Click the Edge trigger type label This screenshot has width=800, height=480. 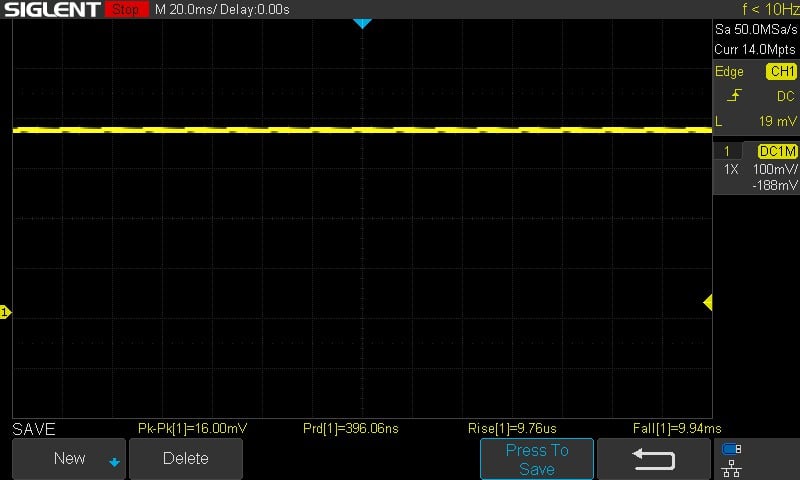[729, 71]
